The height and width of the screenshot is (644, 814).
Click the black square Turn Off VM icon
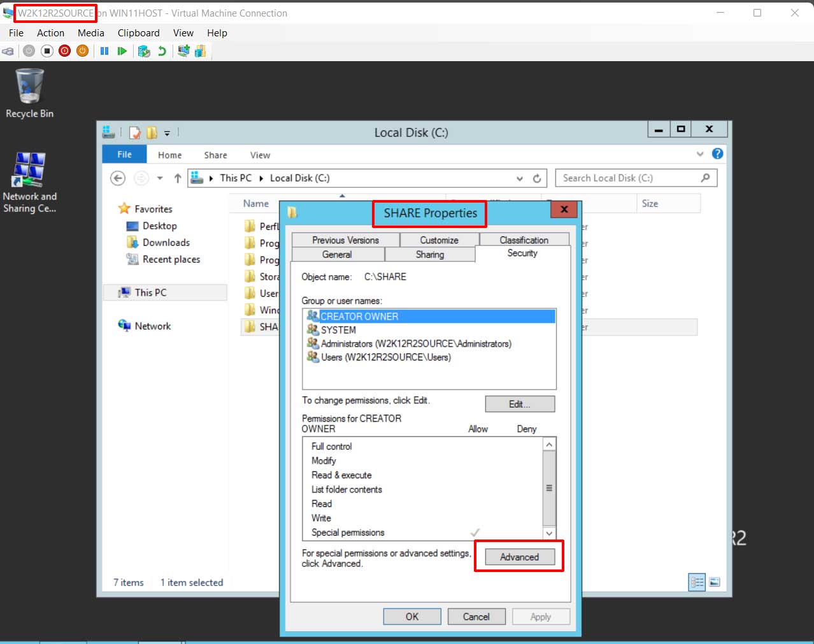pyautogui.click(x=46, y=51)
